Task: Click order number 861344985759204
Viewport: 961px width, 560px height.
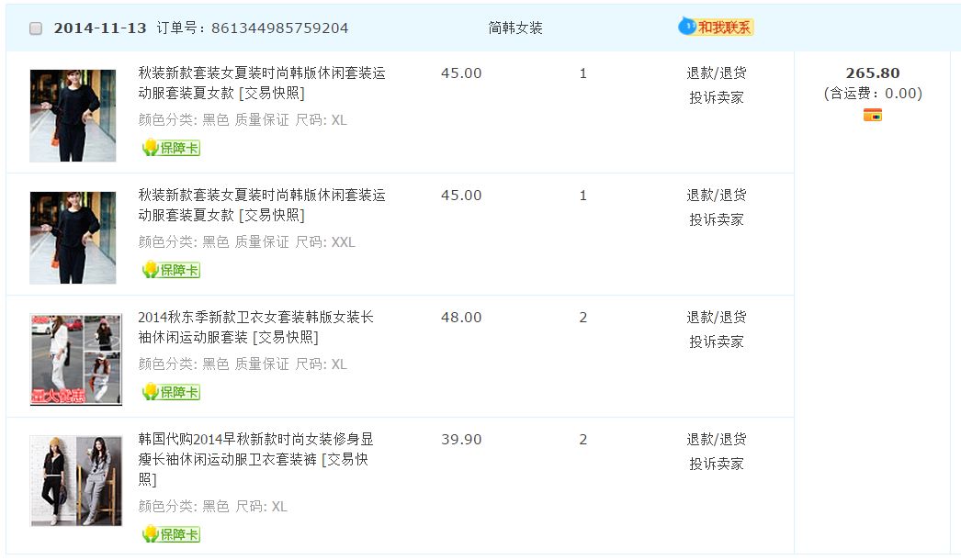Action: click(279, 28)
